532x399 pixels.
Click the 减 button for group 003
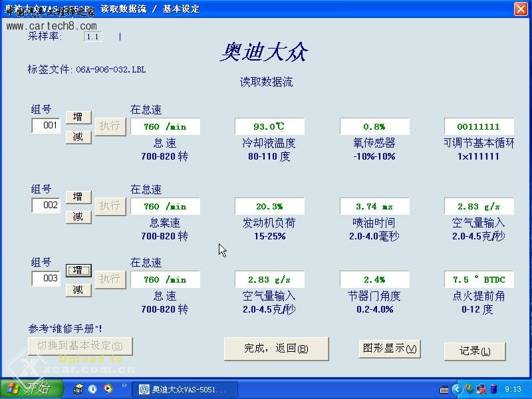pos(78,290)
